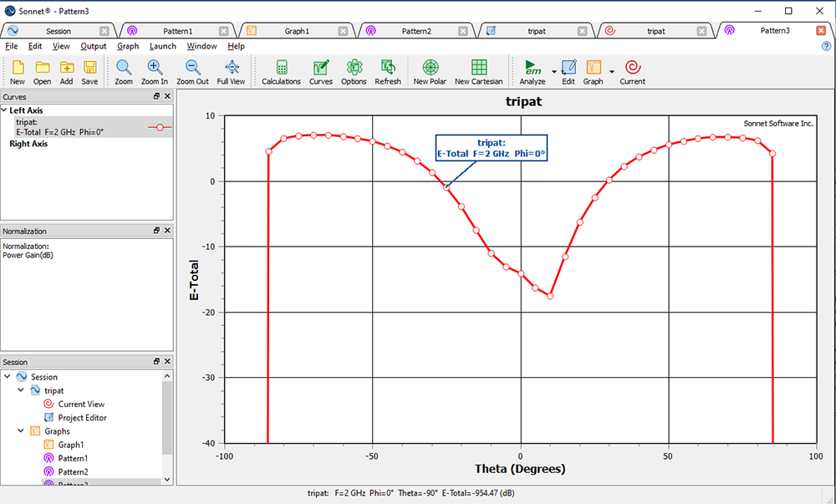This screenshot has width=836, height=504.
Task: Switch to the Session tab
Action: coord(58,31)
